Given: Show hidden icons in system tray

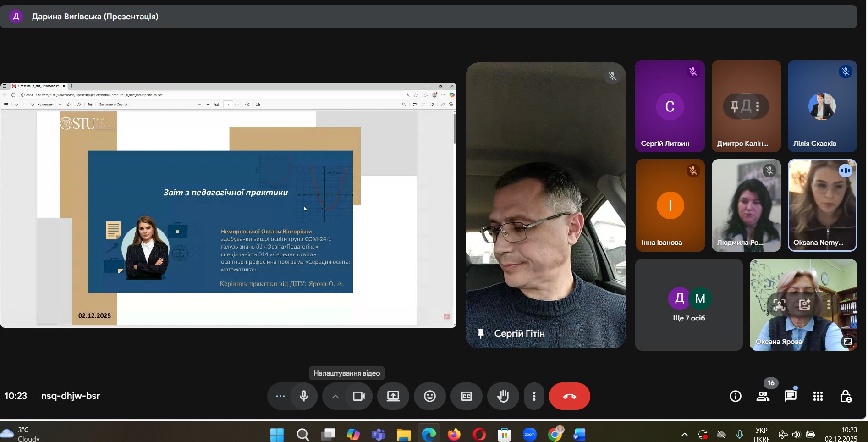Looking at the screenshot, I should coord(684,434).
